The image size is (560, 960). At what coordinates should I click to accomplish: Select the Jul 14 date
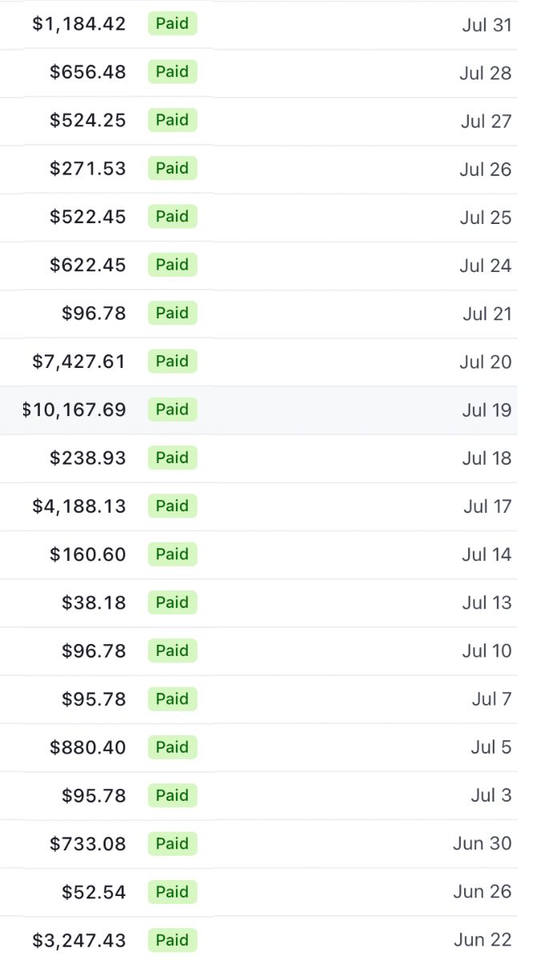pos(486,554)
